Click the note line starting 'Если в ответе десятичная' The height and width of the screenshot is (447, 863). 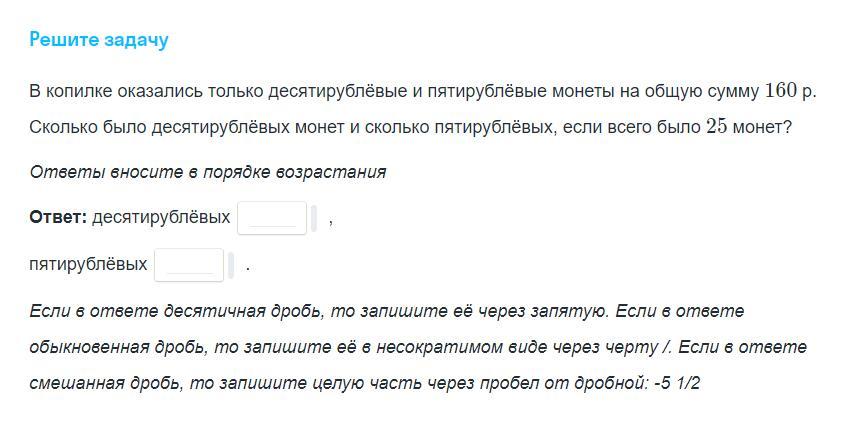point(386,312)
